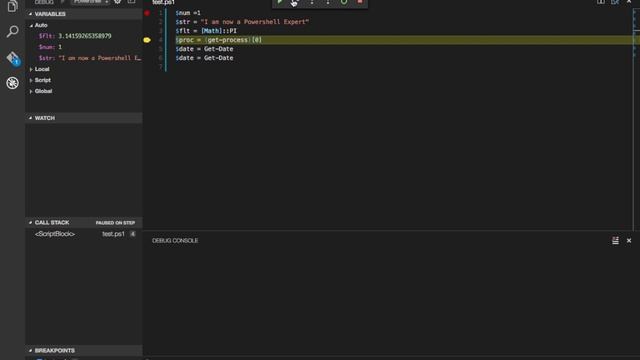Click the $str assignment code line
The height and width of the screenshot is (360, 640).
[242, 22]
